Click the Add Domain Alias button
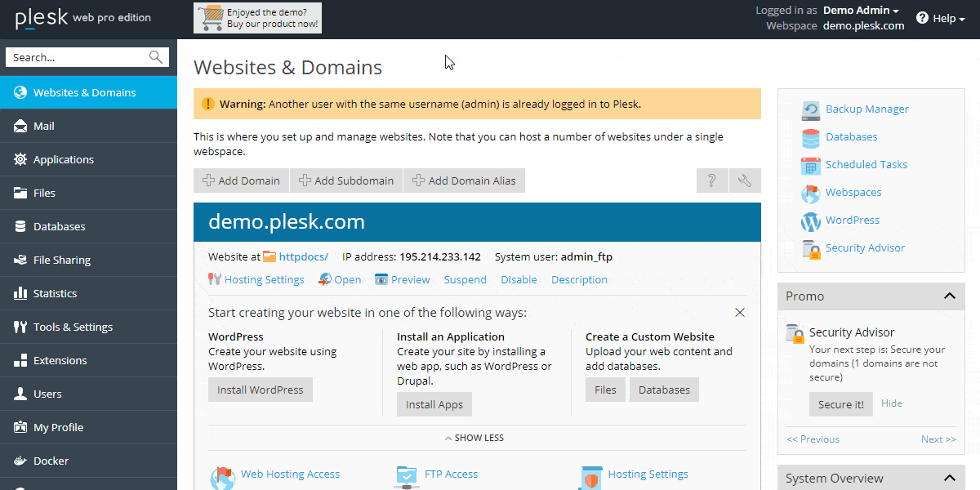Image resolution: width=980 pixels, height=490 pixels. tap(464, 180)
